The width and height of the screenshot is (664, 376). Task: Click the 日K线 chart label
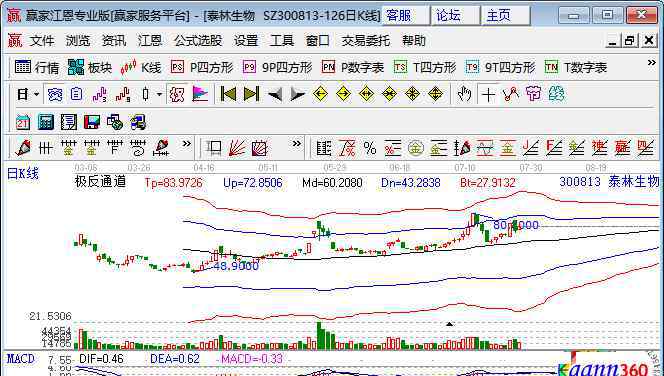point(23,174)
